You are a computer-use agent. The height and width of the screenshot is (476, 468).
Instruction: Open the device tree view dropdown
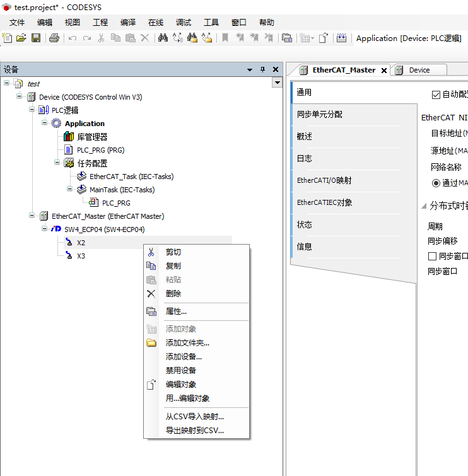click(x=277, y=83)
